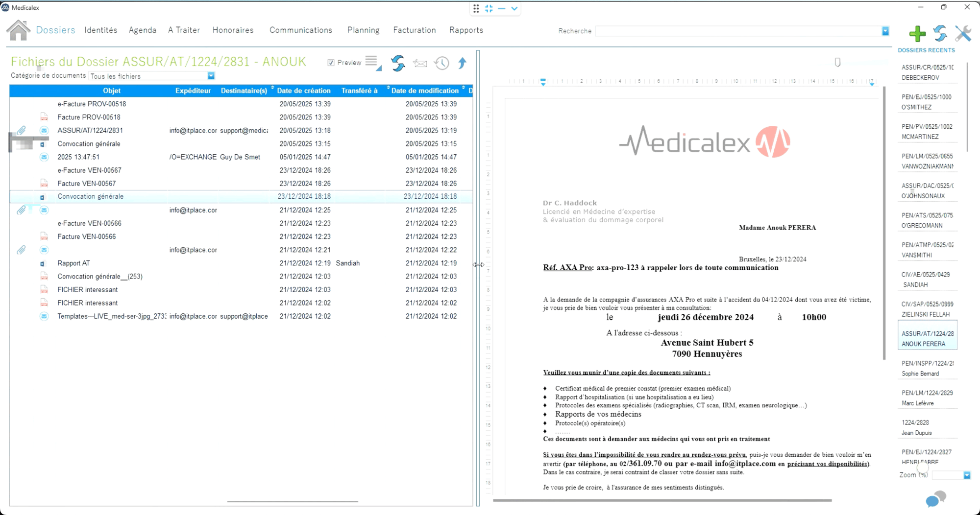Click the blue refresh icon beside Preview
Screen dimensions: 980x515
[x=398, y=63]
